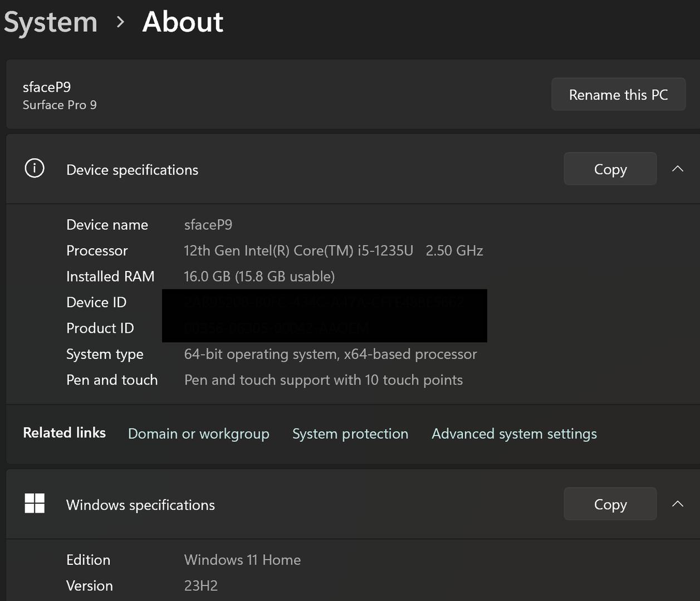Click the Surface Pro 9 model text

(60, 105)
